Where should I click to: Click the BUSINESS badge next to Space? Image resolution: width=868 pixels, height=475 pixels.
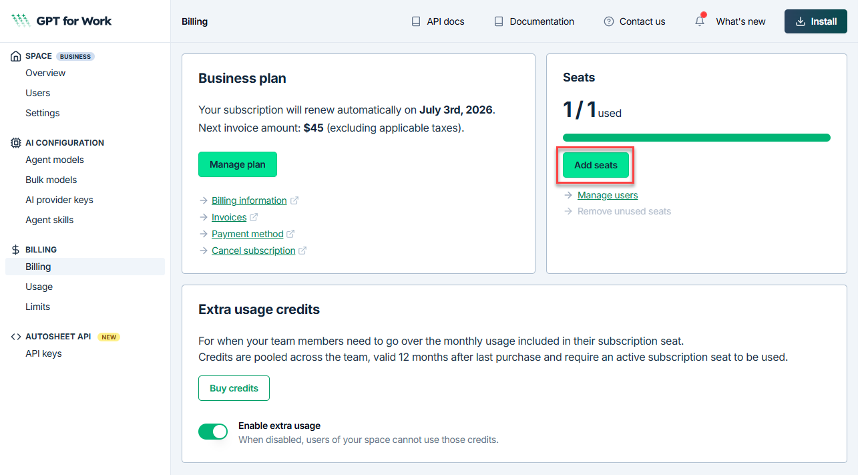75,57
